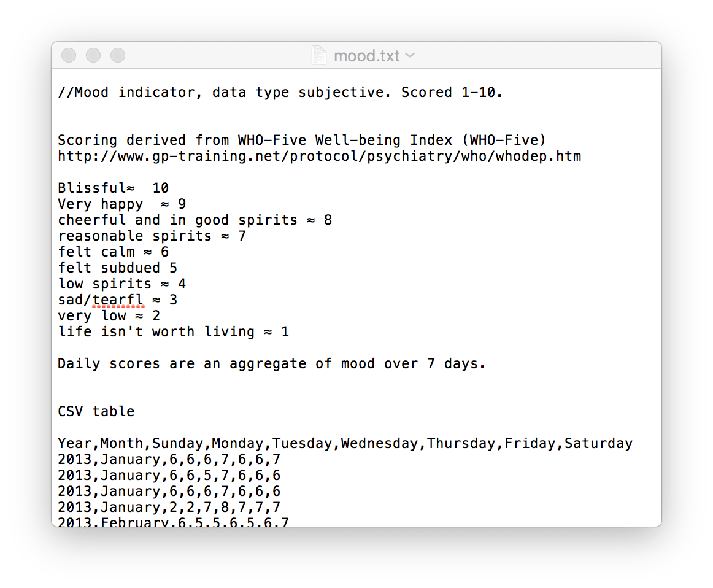Screen dimensions: 713x588
Task: Place cursor on misspelled word tearfl
Action: click(118, 300)
